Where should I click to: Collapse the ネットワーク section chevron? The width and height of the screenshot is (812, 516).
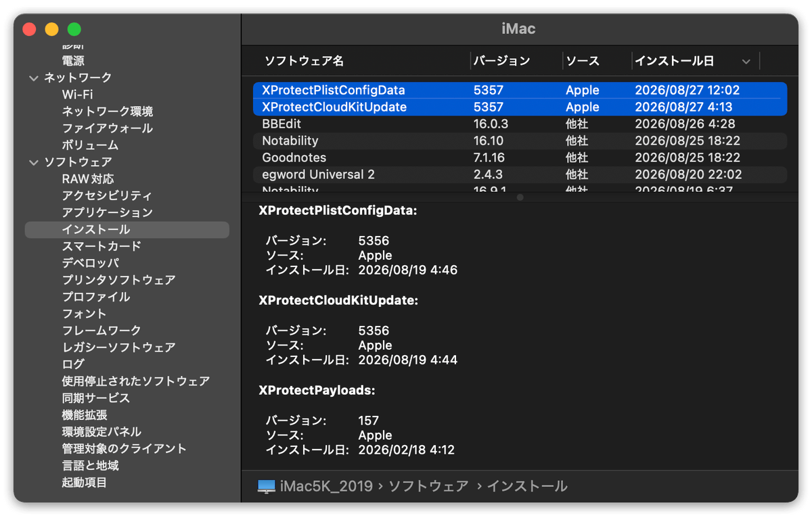click(x=34, y=78)
